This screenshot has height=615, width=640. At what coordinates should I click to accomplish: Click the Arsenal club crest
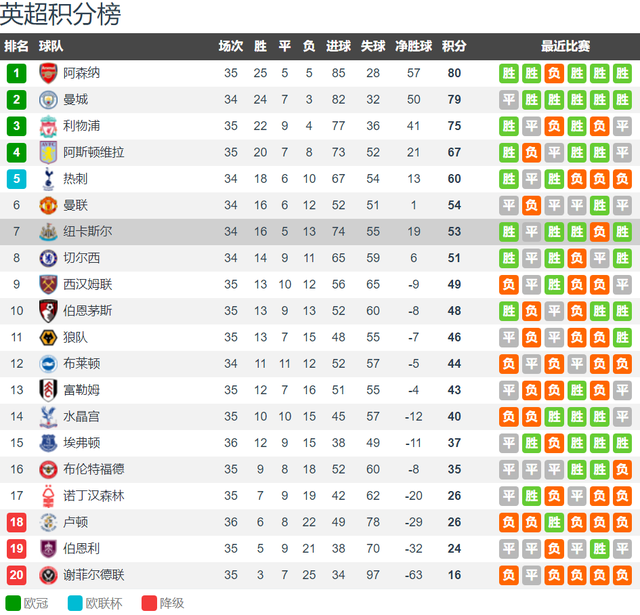click(x=48, y=73)
